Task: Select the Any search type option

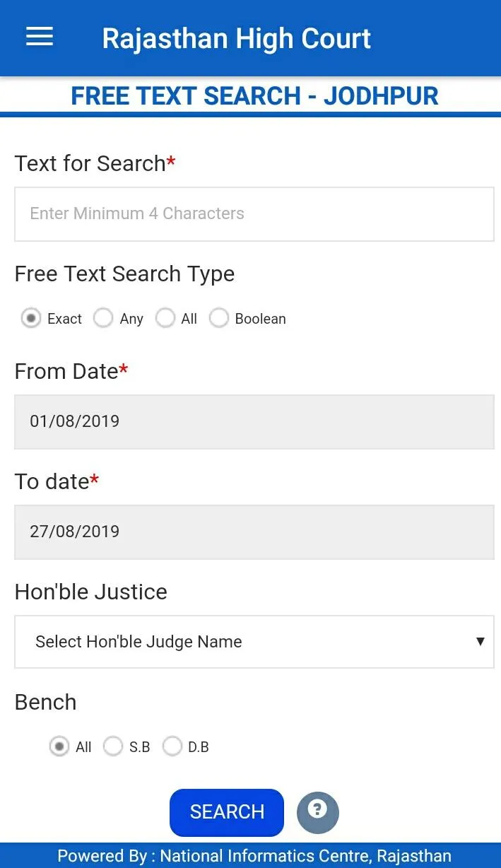Action: pyautogui.click(x=103, y=318)
